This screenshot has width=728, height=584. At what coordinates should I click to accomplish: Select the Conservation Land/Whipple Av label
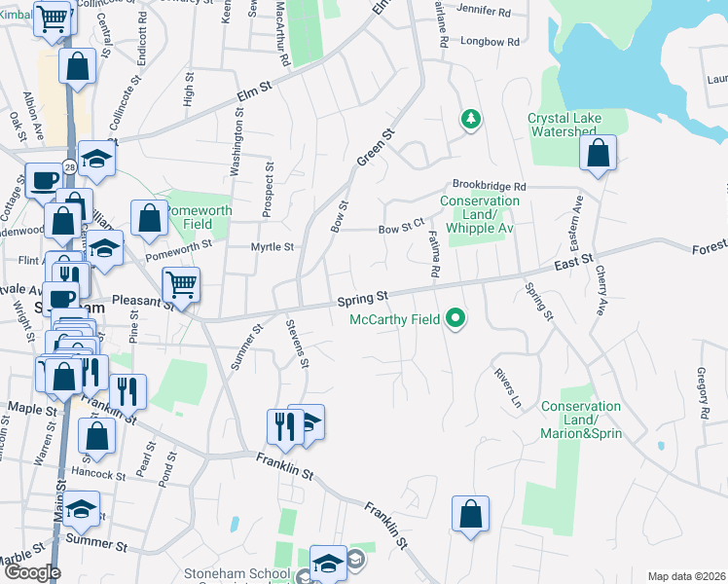(x=480, y=214)
